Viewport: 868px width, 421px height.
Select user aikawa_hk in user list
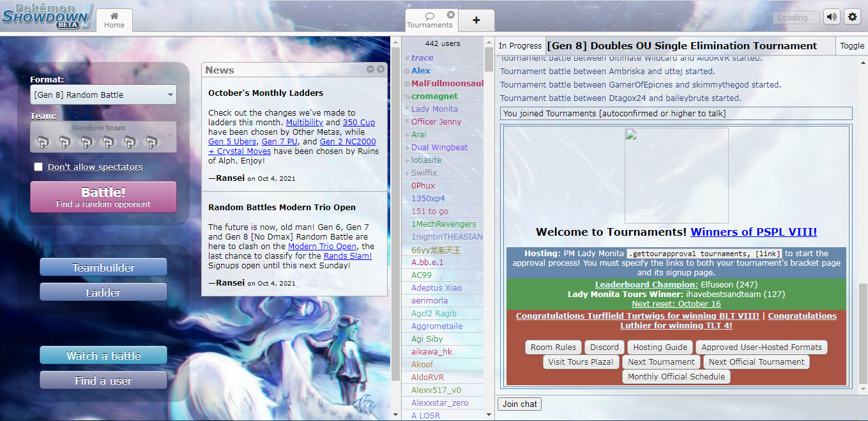[x=443, y=351]
